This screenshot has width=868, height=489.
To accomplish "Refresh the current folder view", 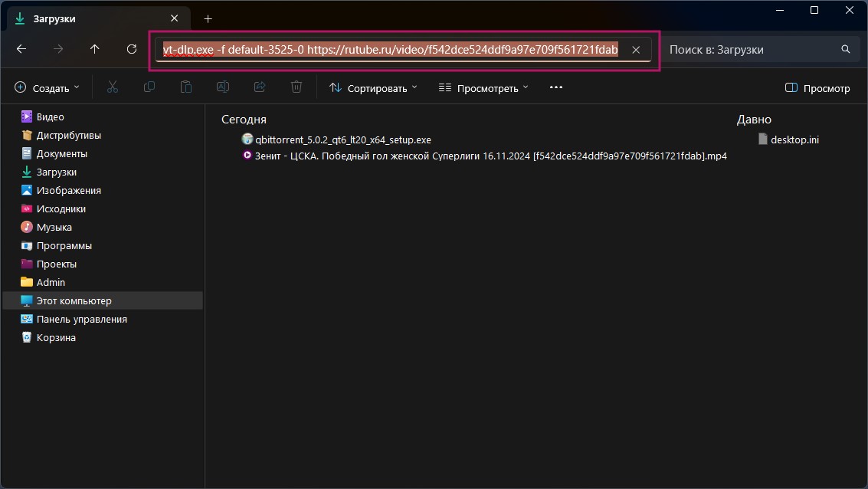I will [x=132, y=49].
